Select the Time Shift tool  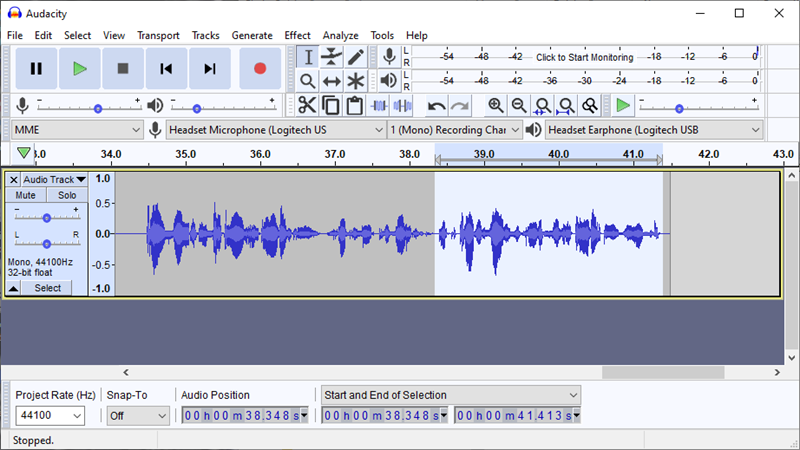(332, 81)
